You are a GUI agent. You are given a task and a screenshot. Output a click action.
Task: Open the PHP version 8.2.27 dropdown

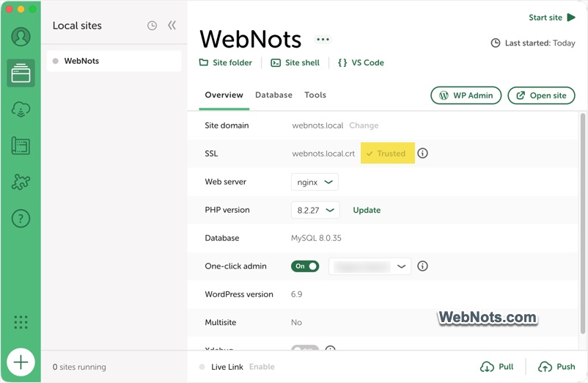pyautogui.click(x=315, y=210)
